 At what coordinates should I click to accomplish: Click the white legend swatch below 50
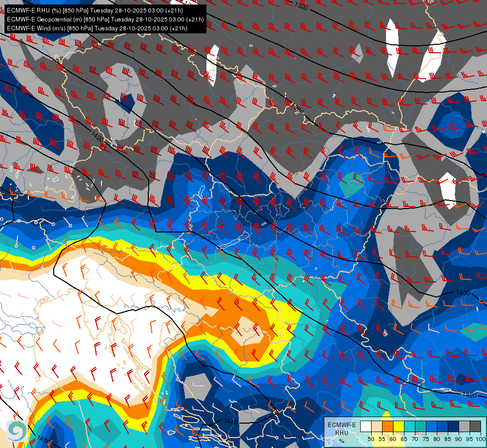366,426
